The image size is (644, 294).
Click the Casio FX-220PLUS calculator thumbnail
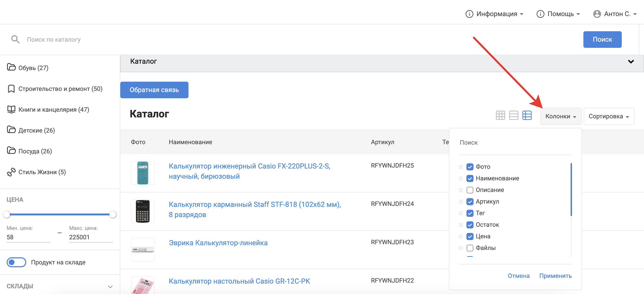(143, 173)
